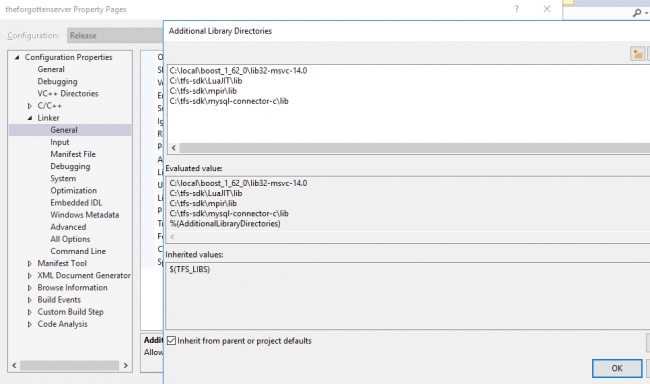The width and height of the screenshot is (650, 384).
Task: Open Linker Advanced page
Action: click(68, 227)
